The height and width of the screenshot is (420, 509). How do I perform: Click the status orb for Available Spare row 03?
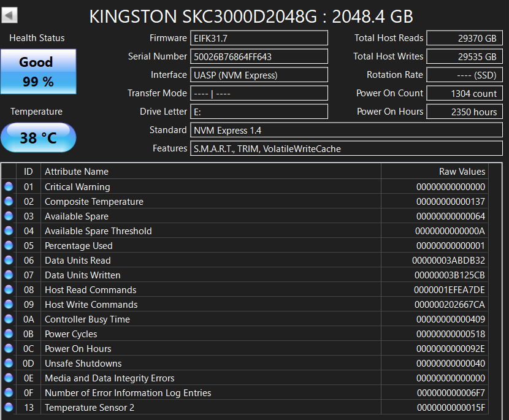(x=9, y=216)
